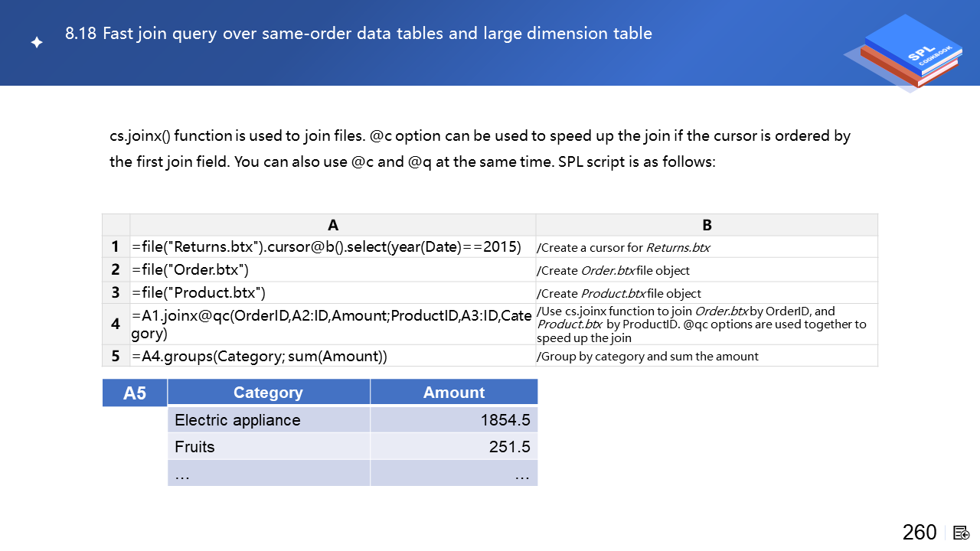
Task: Click the blue A5 result label
Action: [x=135, y=393]
